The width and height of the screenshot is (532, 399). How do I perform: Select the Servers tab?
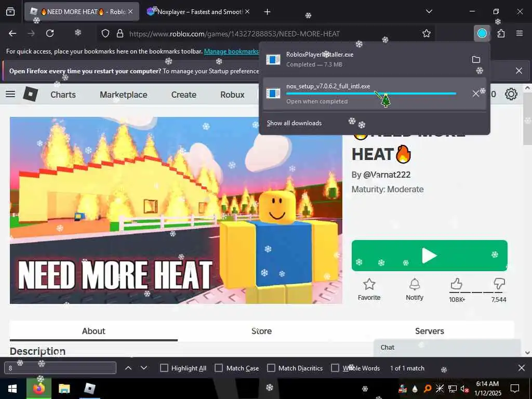pos(430,331)
